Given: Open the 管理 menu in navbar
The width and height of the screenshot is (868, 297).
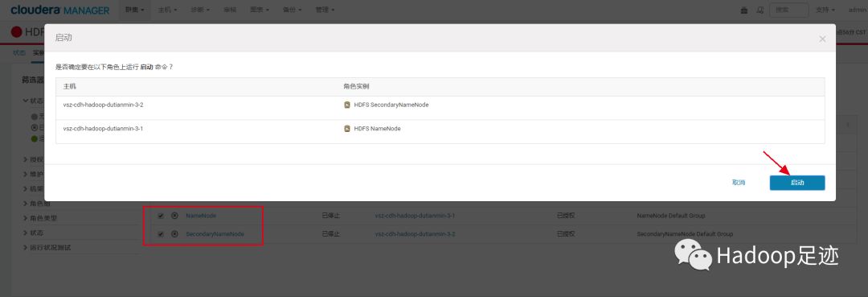Looking at the screenshot, I should click(324, 10).
